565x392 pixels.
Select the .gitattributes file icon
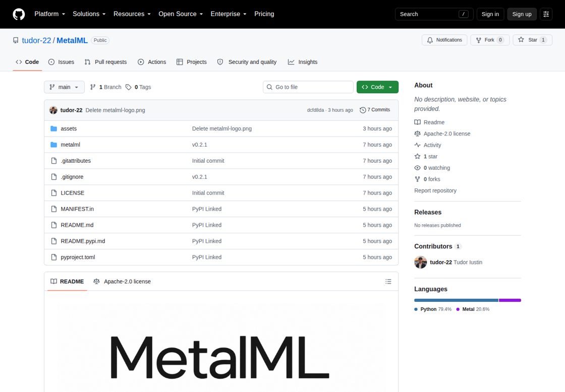click(x=53, y=161)
